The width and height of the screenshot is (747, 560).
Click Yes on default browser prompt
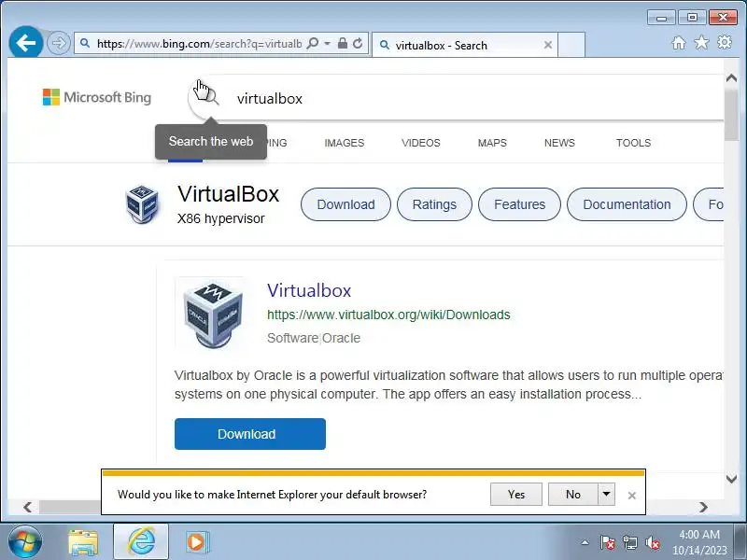pos(516,495)
